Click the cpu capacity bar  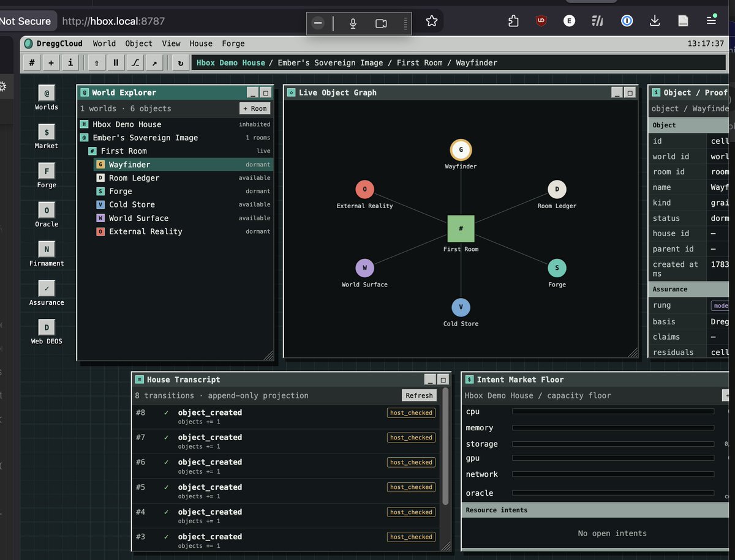coord(613,412)
